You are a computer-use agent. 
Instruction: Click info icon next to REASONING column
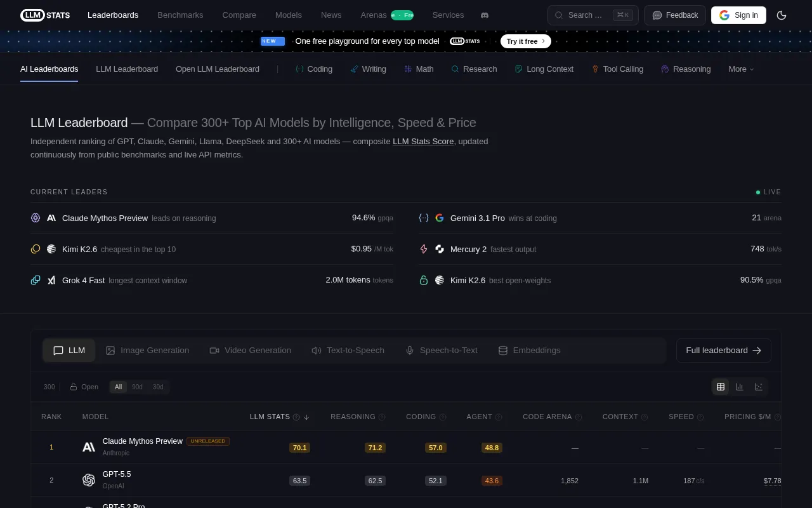pos(382,417)
